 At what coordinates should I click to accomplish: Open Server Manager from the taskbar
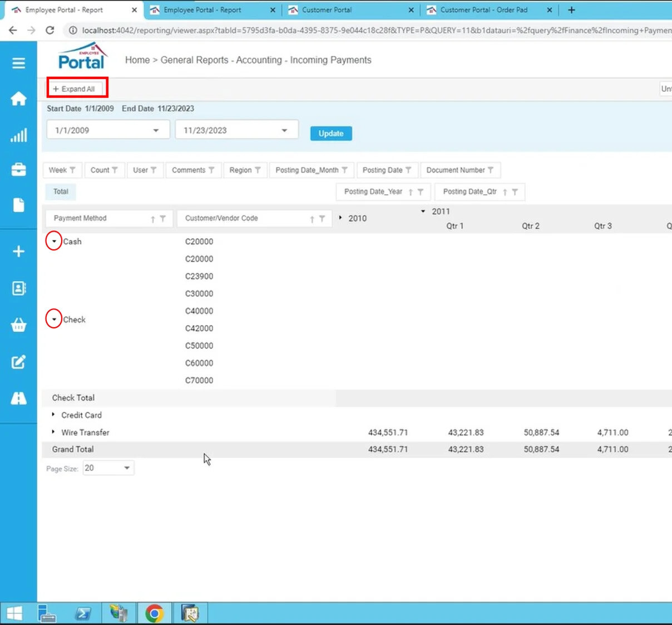pos(47,613)
